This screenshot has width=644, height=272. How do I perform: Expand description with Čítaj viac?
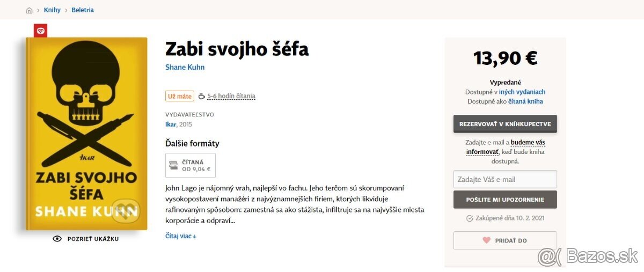coord(180,236)
